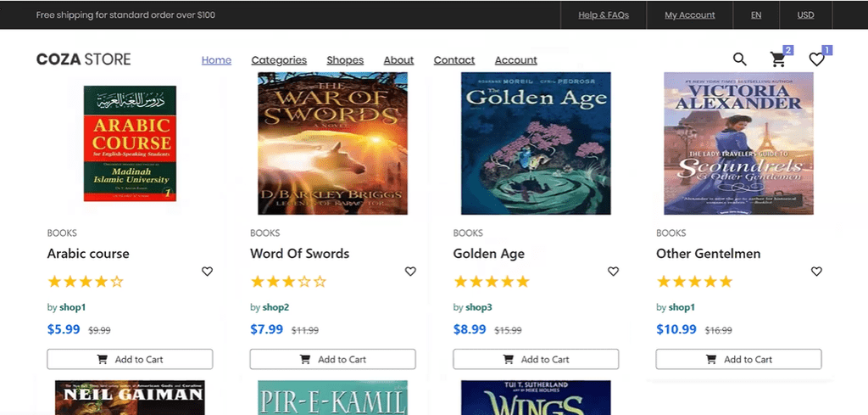Favorite the Other Gentelmen book via heart
Viewport: 868px width, 415px height.
(x=816, y=272)
